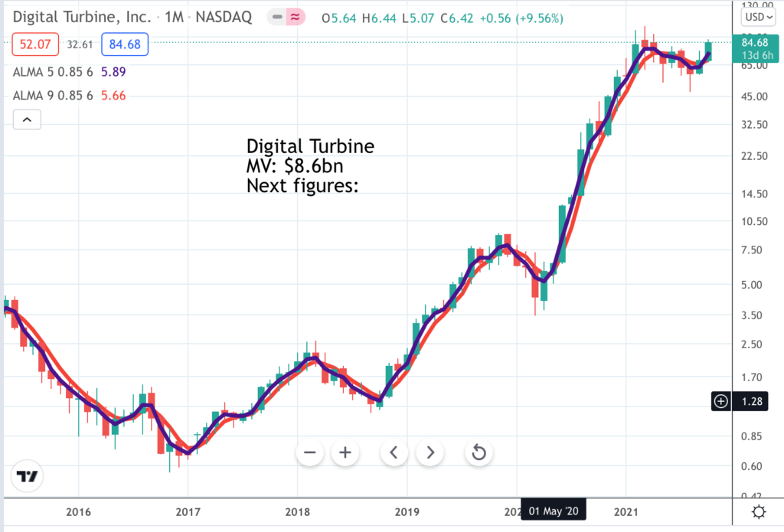Image resolution: width=784 pixels, height=532 pixels.
Task: Click the 32.61 spread value
Action: [x=80, y=44]
